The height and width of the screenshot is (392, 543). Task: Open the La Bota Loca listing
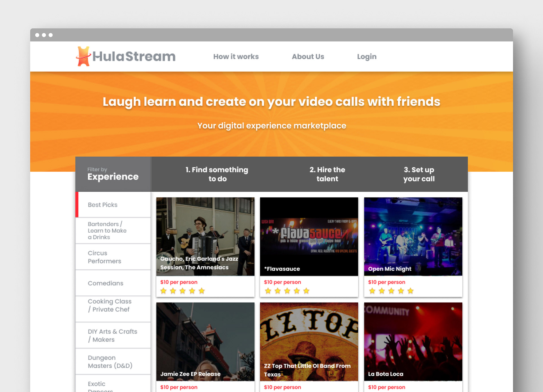[413, 341]
